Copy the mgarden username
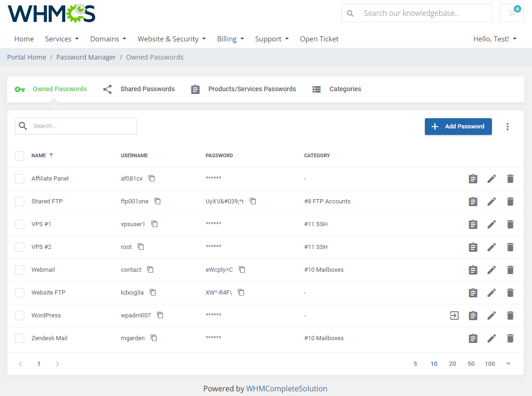532x396 pixels. [x=154, y=338]
